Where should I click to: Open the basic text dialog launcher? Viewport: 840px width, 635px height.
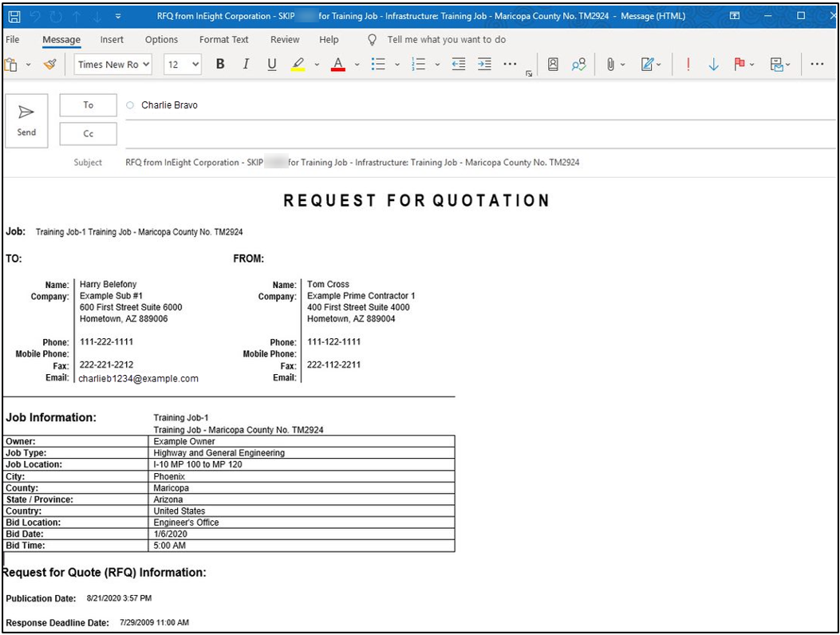pos(529,74)
